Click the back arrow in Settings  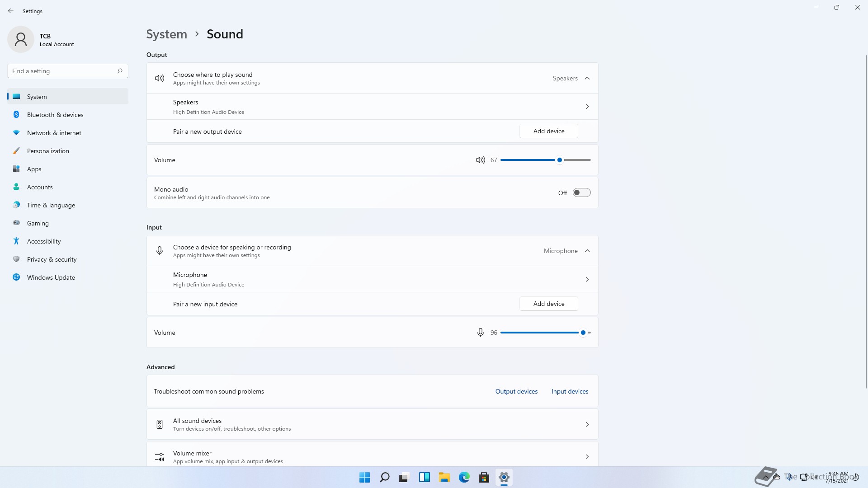[x=11, y=11]
